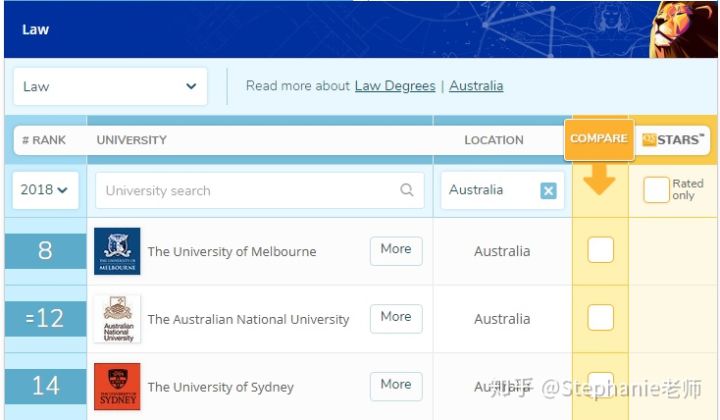Click the magnifier search icon
Viewport: 720px width, 420px height.
(x=406, y=190)
